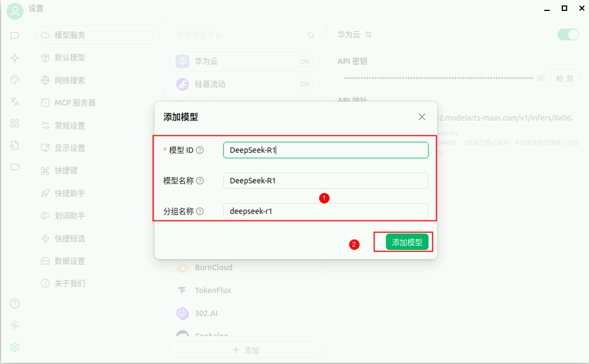Open 模型服务 settings section

[97, 35]
